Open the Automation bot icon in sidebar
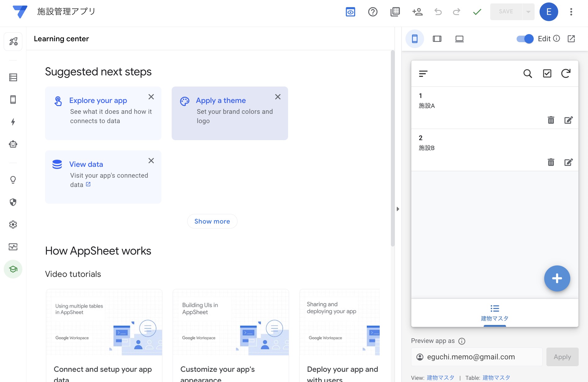Image resolution: width=588 pixels, height=382 pixels. tap(13, 144)
